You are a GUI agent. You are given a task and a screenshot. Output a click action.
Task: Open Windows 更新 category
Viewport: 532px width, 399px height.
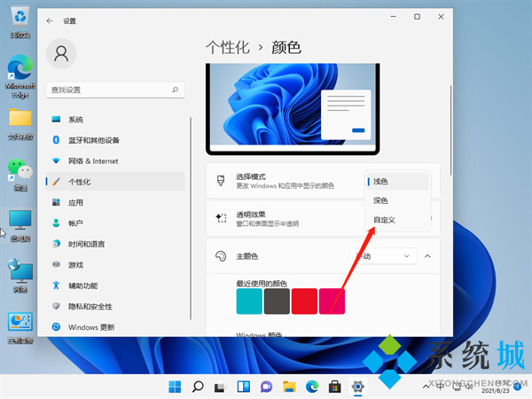(x=115, y=327)
